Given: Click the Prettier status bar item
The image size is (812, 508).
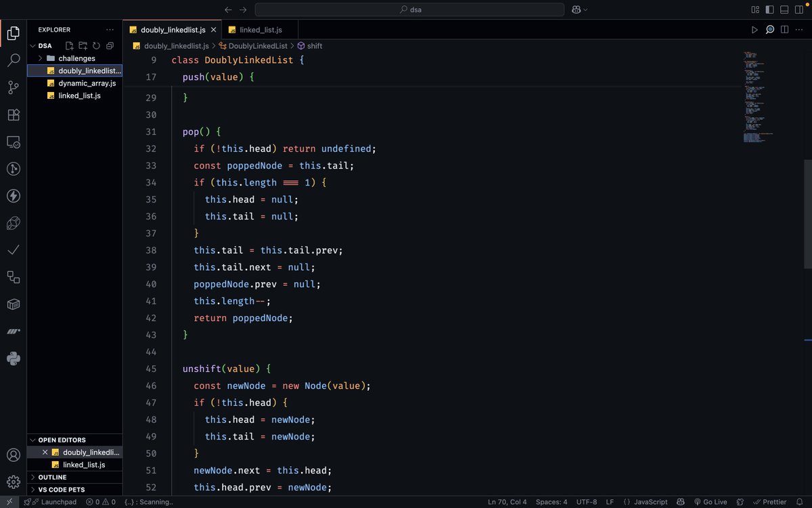Looking at the screenshot, I should pos(769,502).
